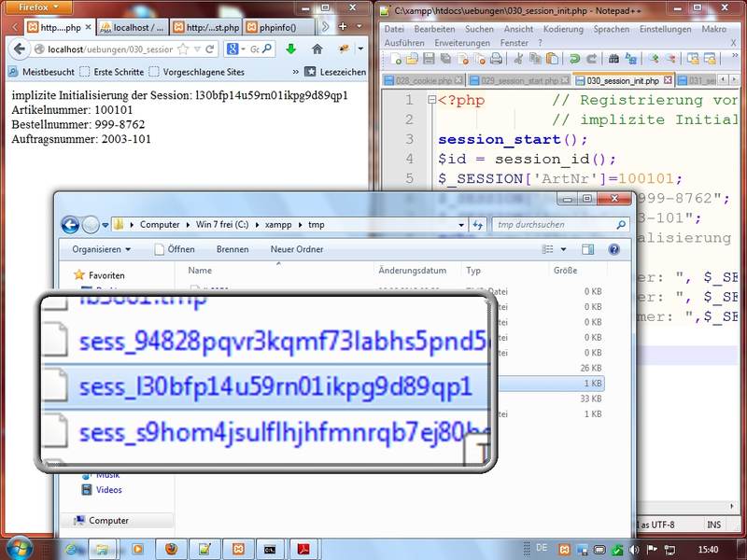Click the Zoom In icon in Notepad++
747x560 pixels.
click(654, 59)
